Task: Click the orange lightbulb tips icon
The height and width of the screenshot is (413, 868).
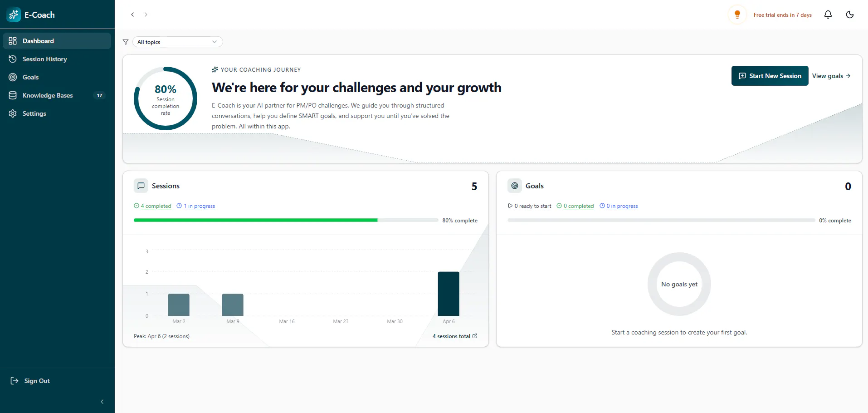Action: (x=737, y=15)
